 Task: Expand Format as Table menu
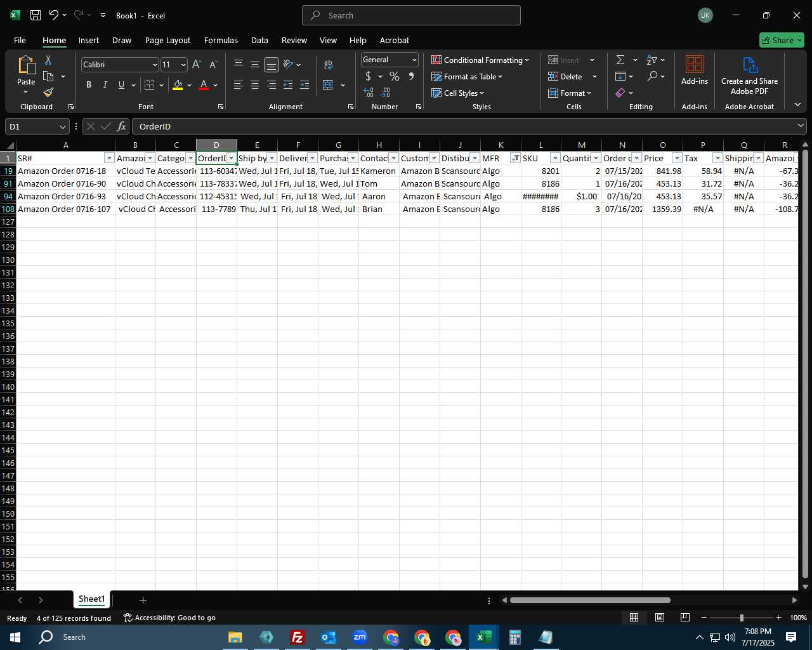pos(467,76)
